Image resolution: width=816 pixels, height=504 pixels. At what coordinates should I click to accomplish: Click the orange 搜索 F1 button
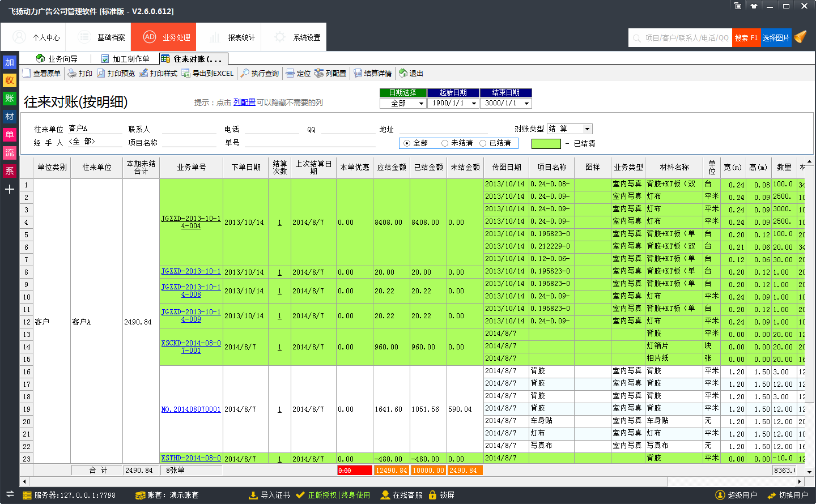746,38
